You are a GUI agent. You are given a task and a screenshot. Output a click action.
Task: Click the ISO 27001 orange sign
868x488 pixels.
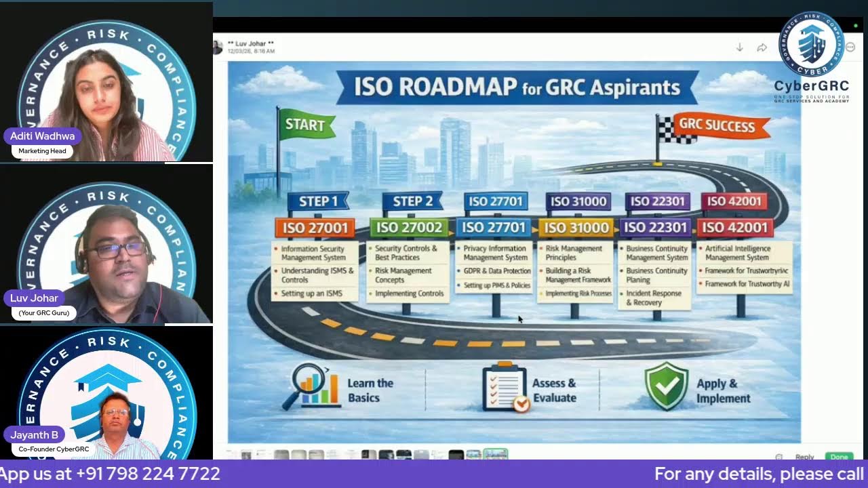pos(315,228)
